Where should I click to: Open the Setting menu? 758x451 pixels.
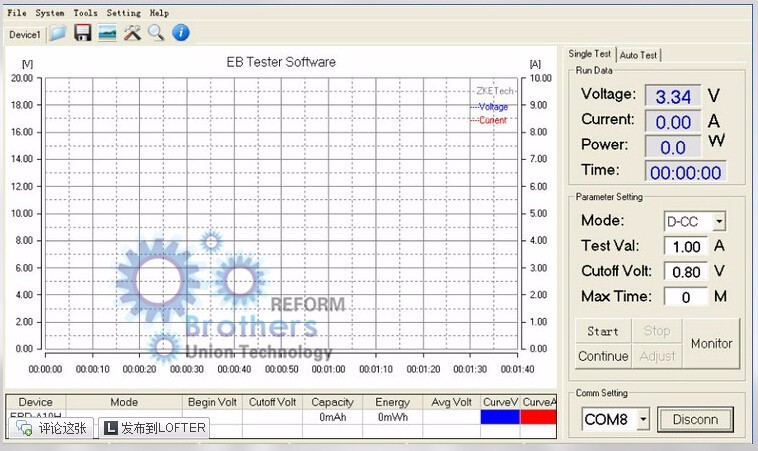click(x=123, y=13)
